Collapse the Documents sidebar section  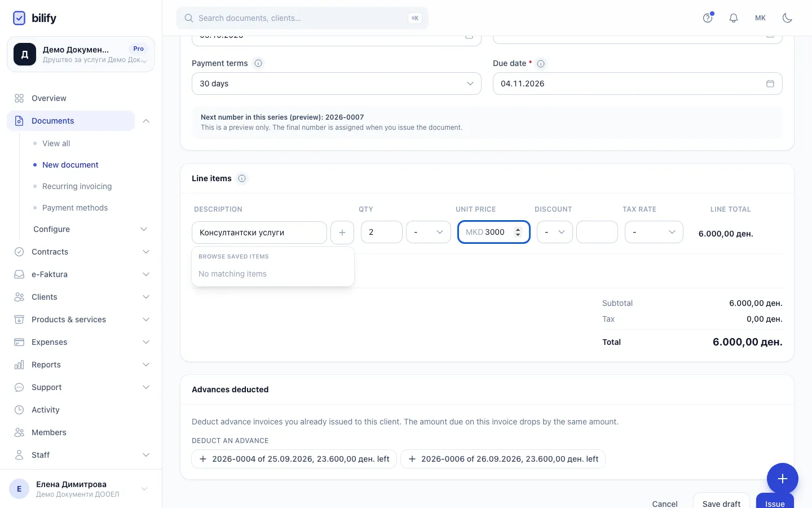click(146, 121)
